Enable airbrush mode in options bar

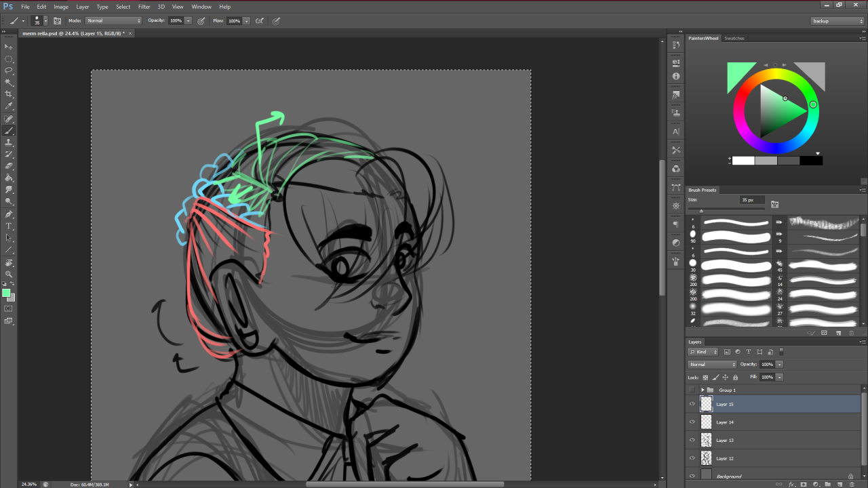[x=259, y=21]
